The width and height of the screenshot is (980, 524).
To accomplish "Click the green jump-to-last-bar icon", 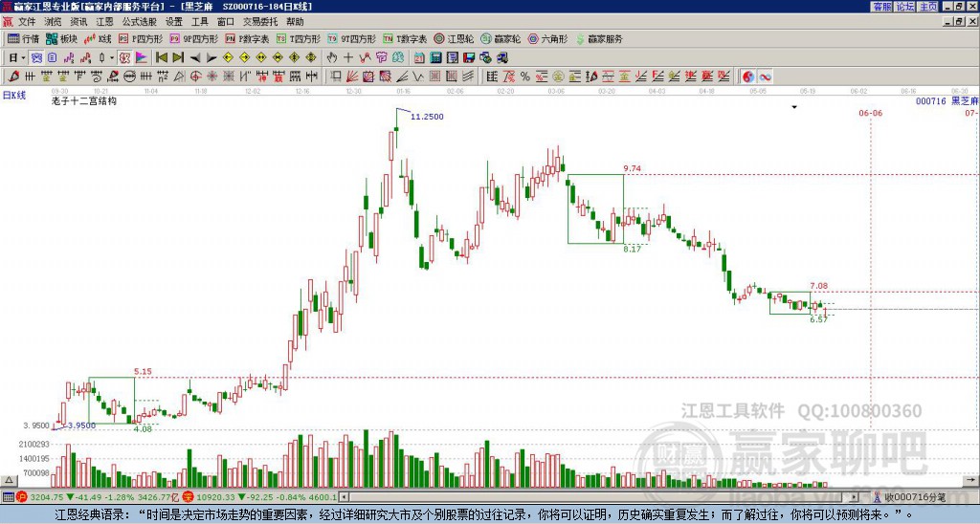I will [177, 58].
